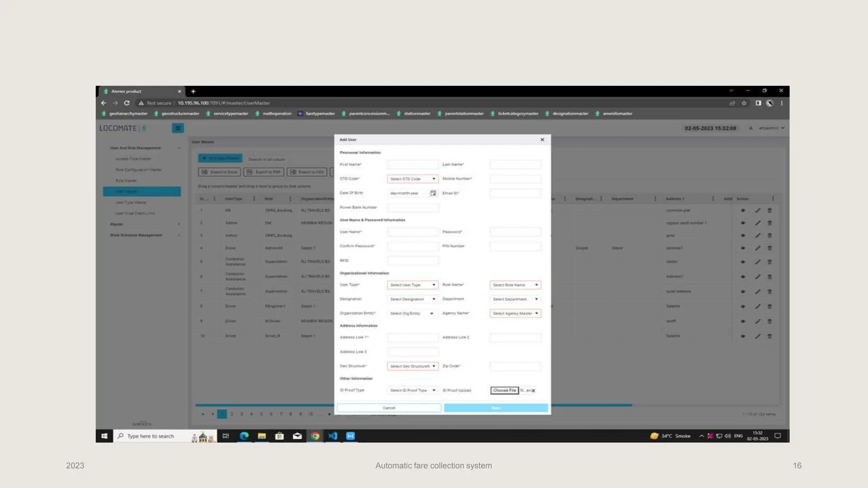This screenshot has width=868, height=488.
Task: Open the Select Agency Master dropdown
Action: coord(515,313)
